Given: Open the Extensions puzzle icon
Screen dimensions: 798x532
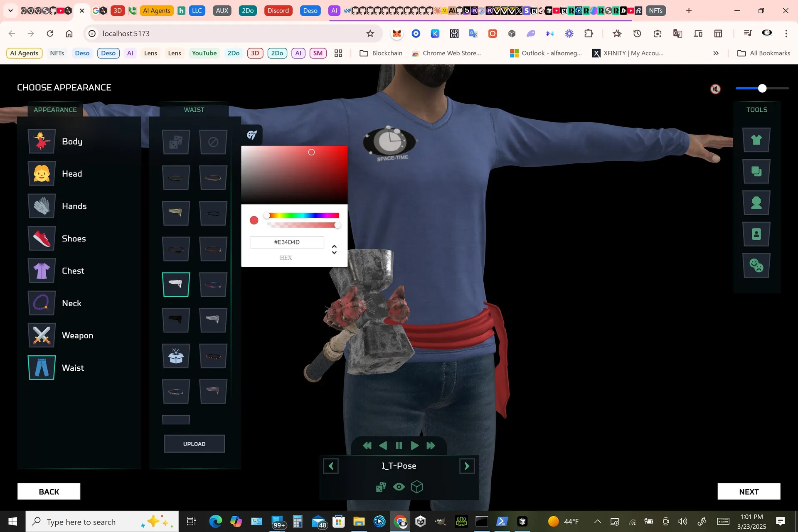Looking at the screenshot, I should (x=589, y=34).
